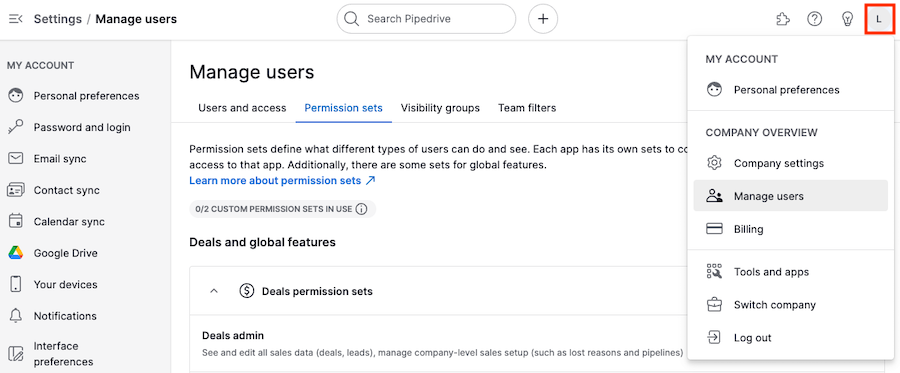Open the marketplace puzzle piece icon
The height and width of the screenshot is (373, 900).
point(782,19)
